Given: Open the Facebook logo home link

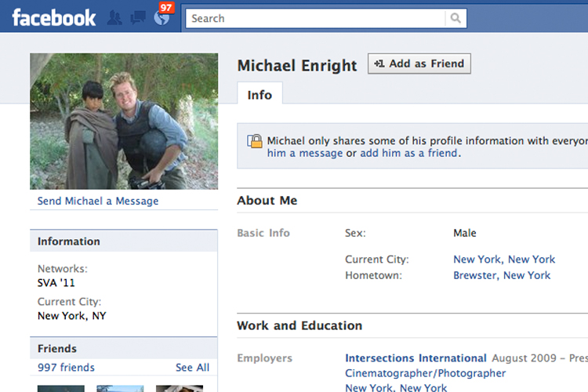Looking at the screenshot, I should click(x=53, y=17).
